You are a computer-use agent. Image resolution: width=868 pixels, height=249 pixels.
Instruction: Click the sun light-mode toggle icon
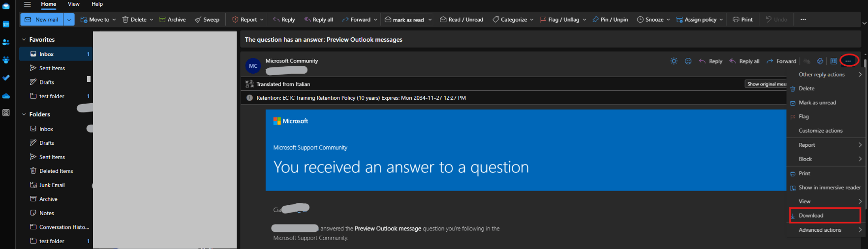click(674, 61)
